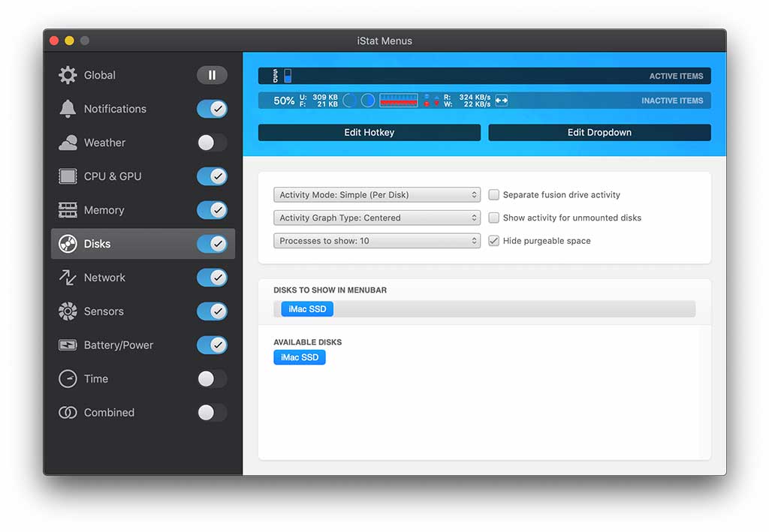Screen dimensions: 769x532
Task: Switch to the Combined section
Action: tap(109, 413)
